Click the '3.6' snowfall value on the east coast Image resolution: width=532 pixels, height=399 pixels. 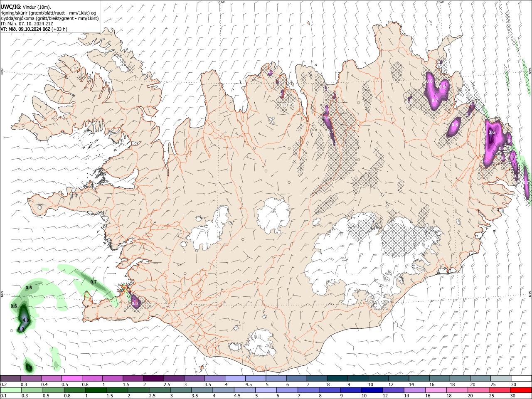click(x=492, y=132)
